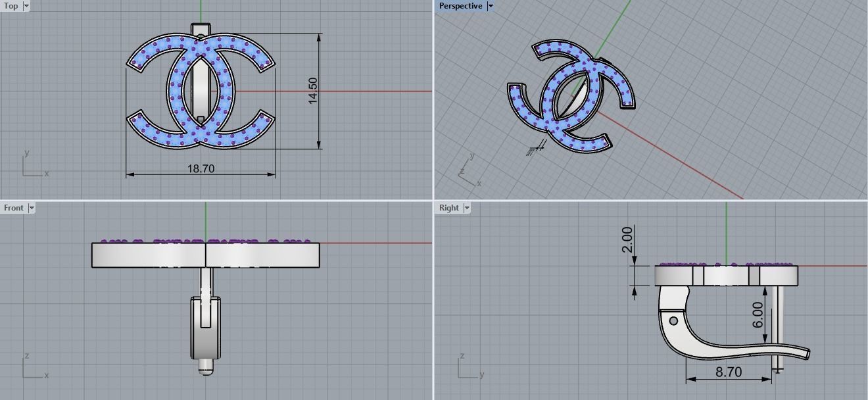This screenshot has height=400, width=868.
Task: Open the Top viewport dropdown arrow
Action: pyautogui.click(x=26, y=6)
